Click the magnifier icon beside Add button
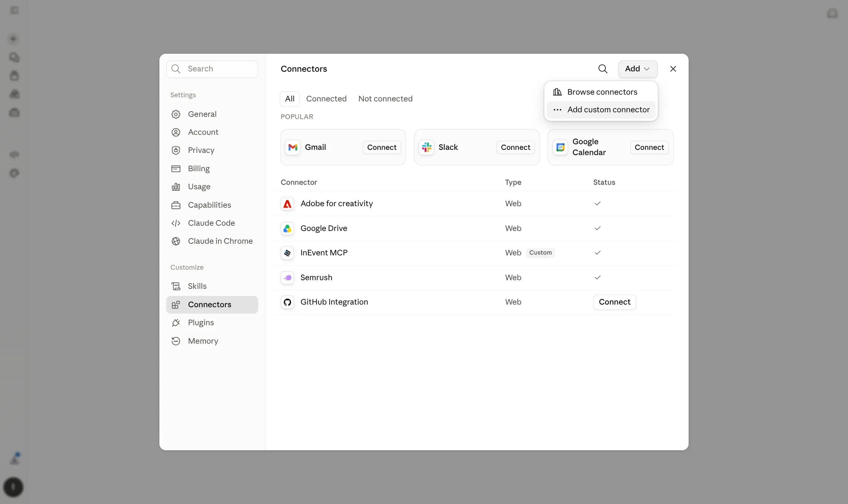This screenshot has height=504, width=848. [x=603, y=69]
